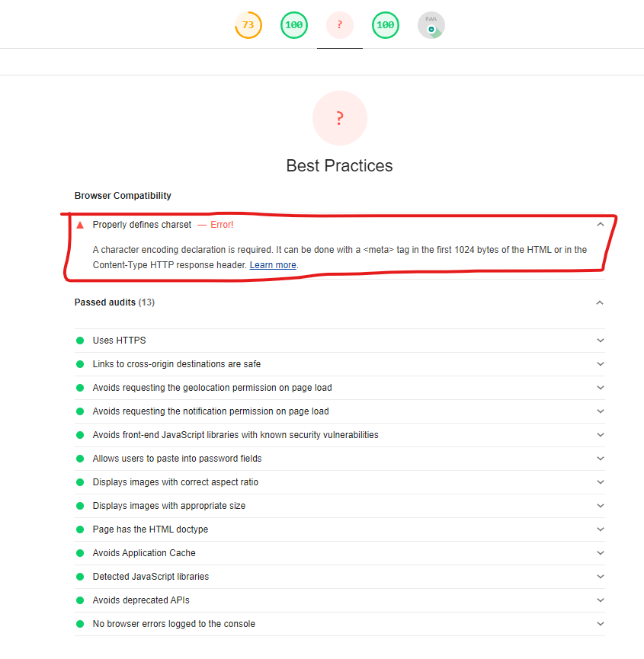Open the SEO gauge showing 100
Viewport: 644px width, 659px height.
(386, 25)
